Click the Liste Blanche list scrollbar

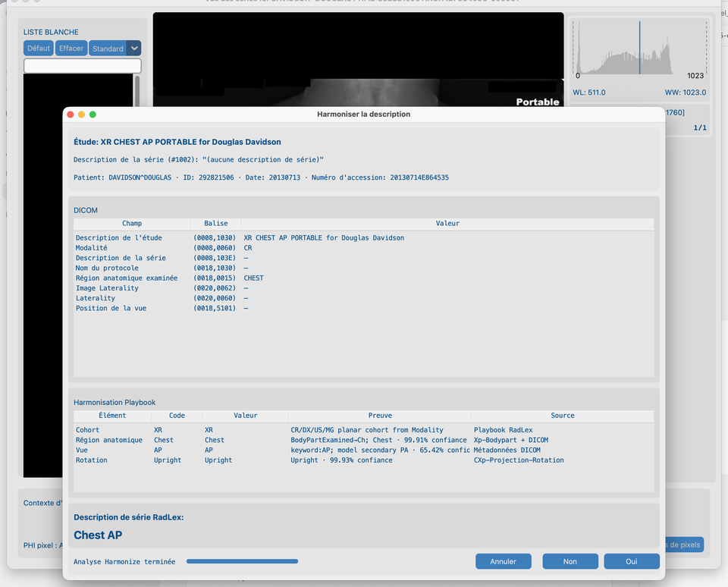click(137, 90)
